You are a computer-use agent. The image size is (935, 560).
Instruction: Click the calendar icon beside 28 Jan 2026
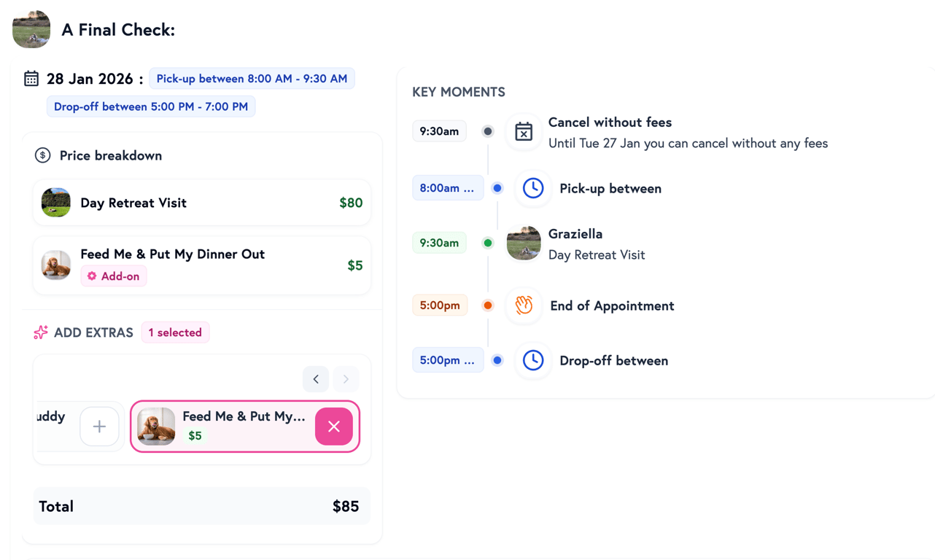31,79
